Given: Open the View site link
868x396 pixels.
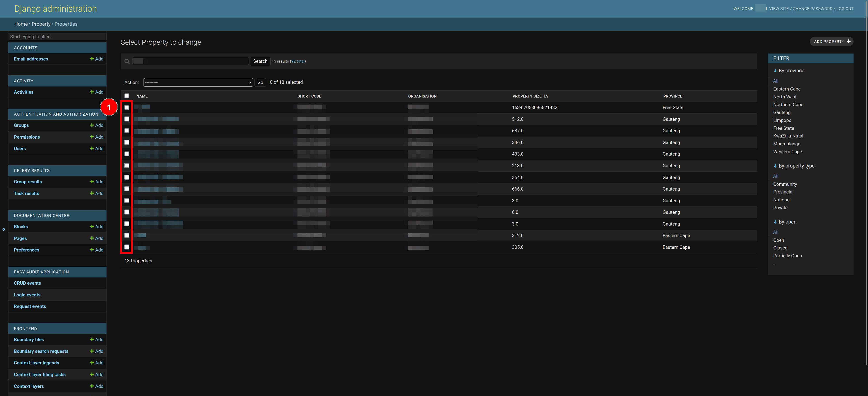Looking at the screenshot, I should (779, 9).
